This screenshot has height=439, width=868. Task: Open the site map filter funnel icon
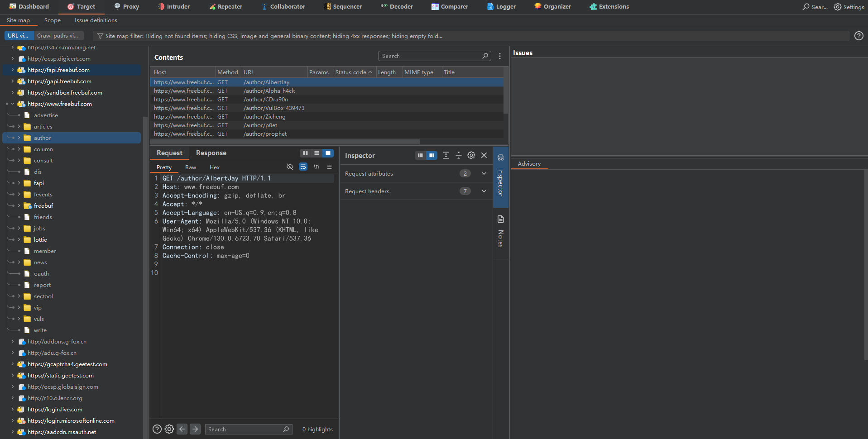[x=100, y=36]
